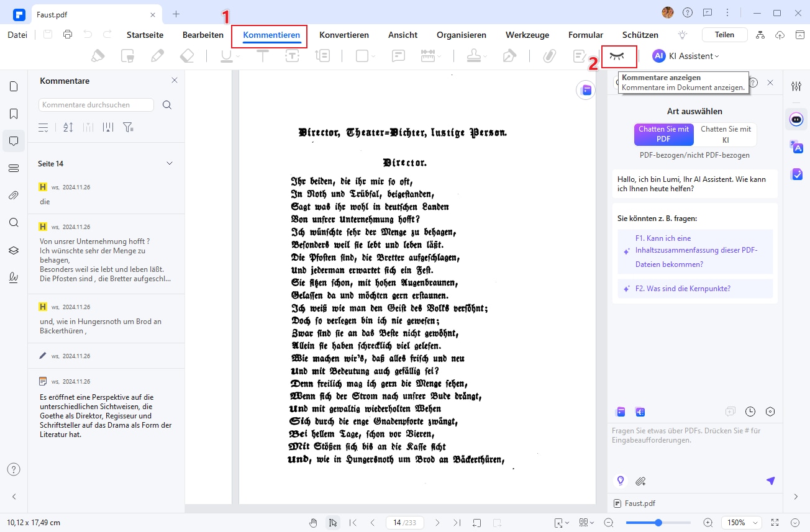Toggle the comments panel icon in sidebar

(x=14, y=141)
